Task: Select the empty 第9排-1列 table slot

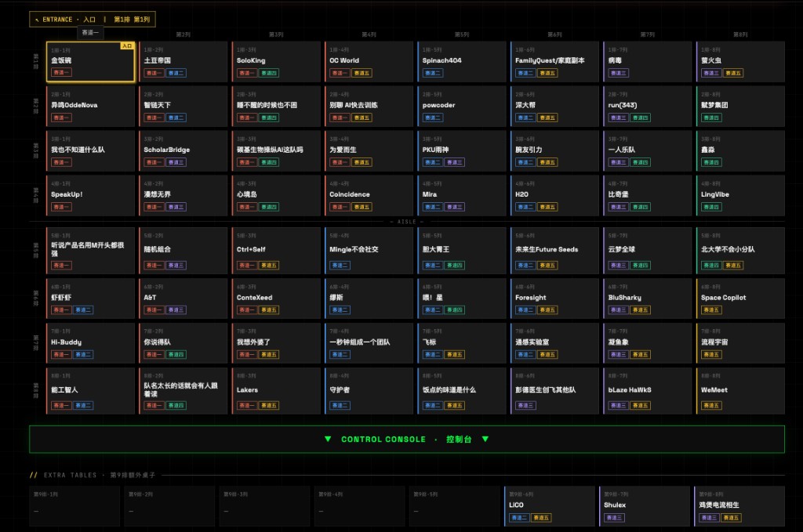Action: point(74,506)
